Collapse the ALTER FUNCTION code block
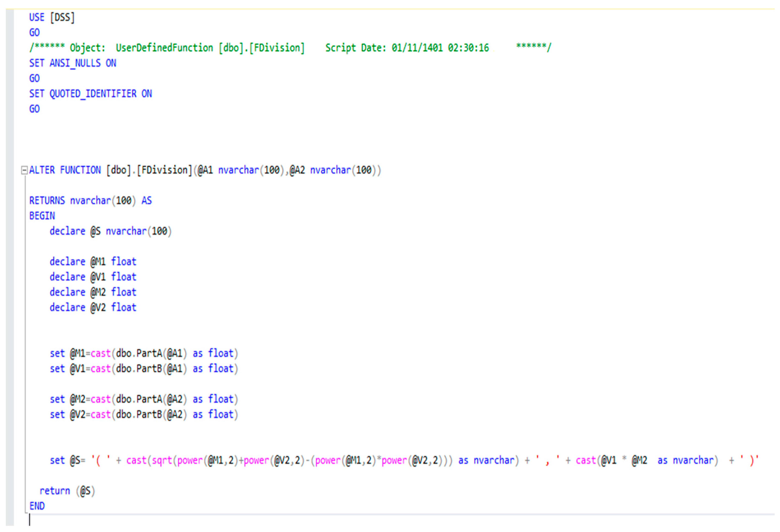 (24, 170)
